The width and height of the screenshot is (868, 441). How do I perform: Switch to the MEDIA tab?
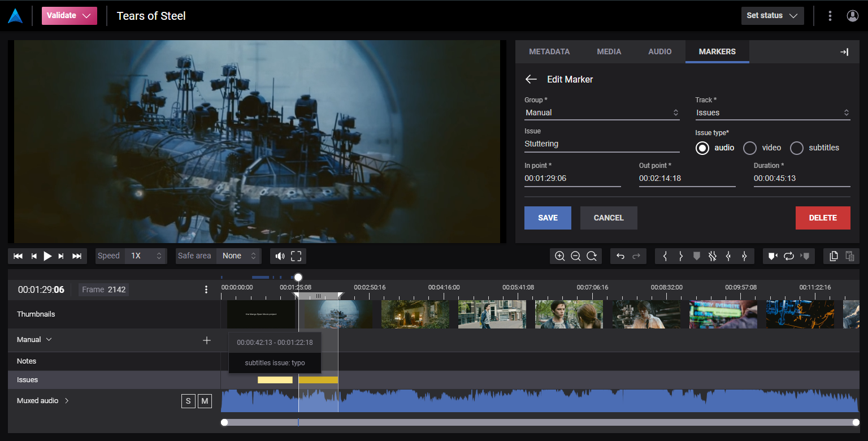click(609, 51)
